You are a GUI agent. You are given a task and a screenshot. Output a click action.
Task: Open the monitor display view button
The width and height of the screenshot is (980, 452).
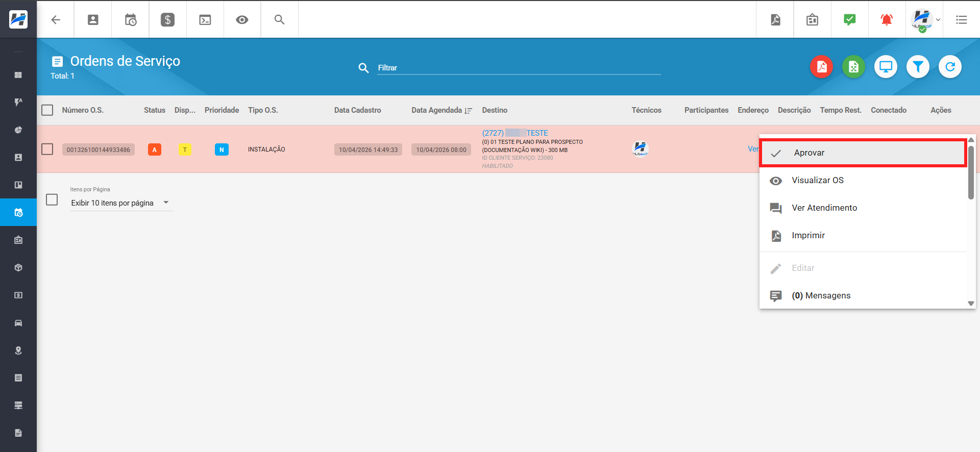(x=886, y=67)
